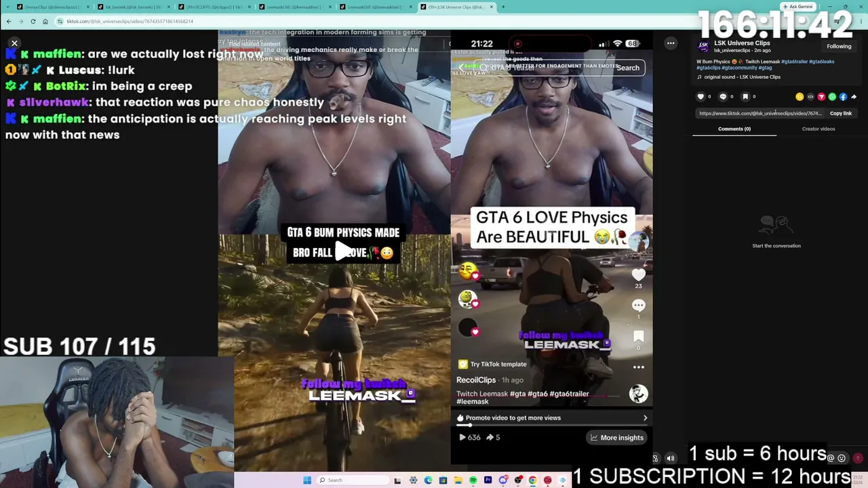
Task: Click Start the conversation text
Action: pos(776,246)
